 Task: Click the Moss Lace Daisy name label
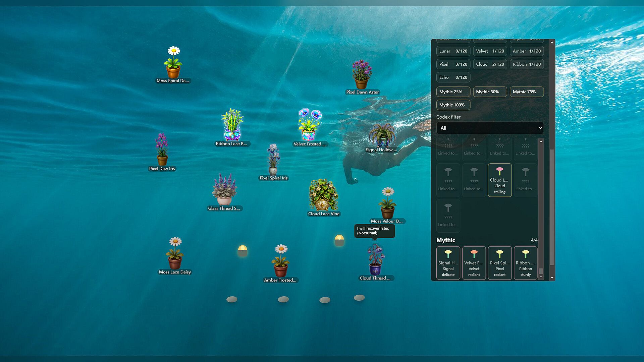[175, 272]
